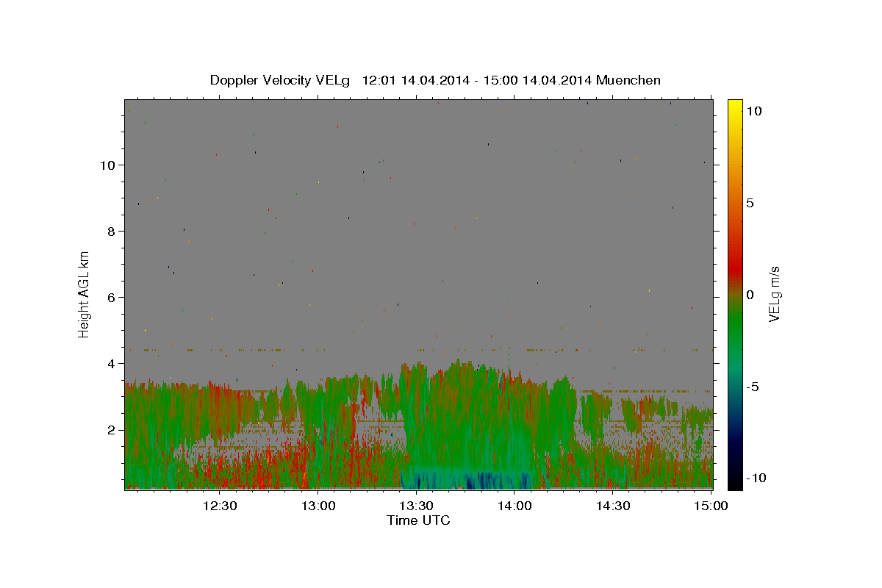The height and width of the screenshot is (588, 882).
Task: Click the height axis label 8
Action: point(112,231)
